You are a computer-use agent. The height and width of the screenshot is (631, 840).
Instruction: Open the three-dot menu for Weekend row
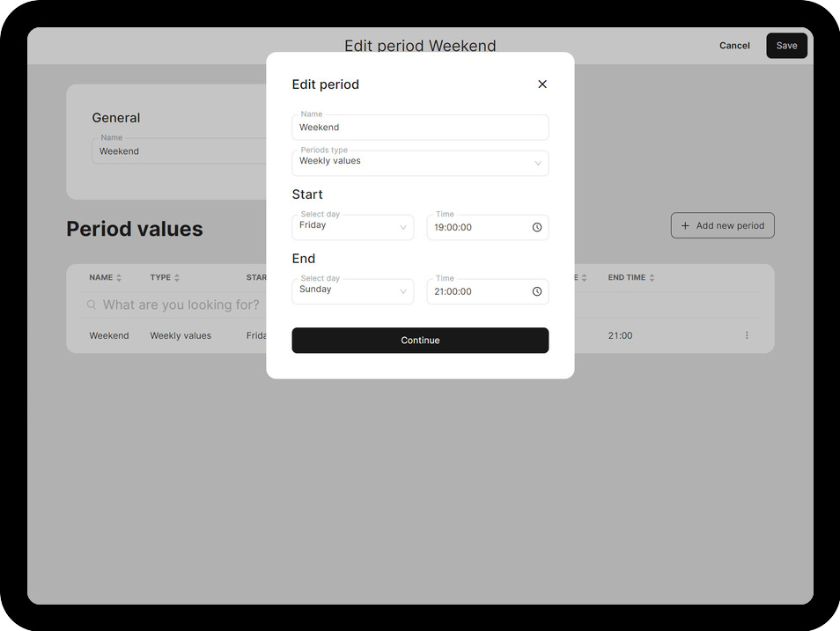pos(747,335)
